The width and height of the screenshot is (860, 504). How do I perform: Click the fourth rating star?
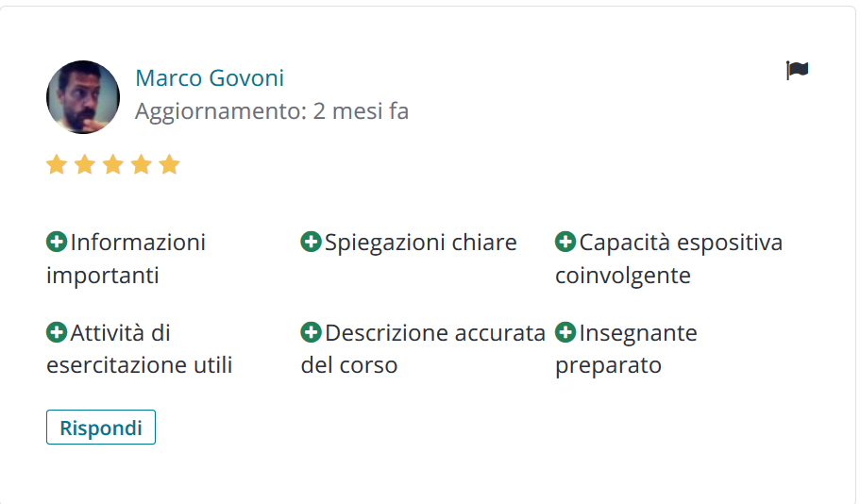[142, 164]
